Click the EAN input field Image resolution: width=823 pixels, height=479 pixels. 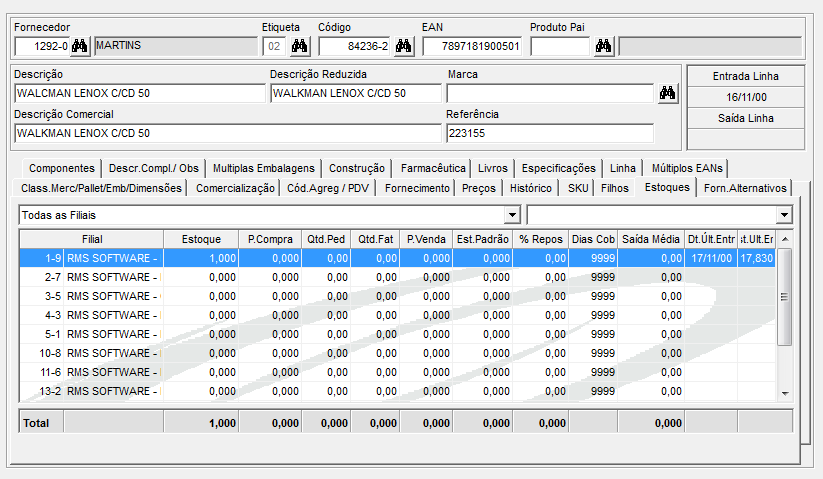(471, 46)
